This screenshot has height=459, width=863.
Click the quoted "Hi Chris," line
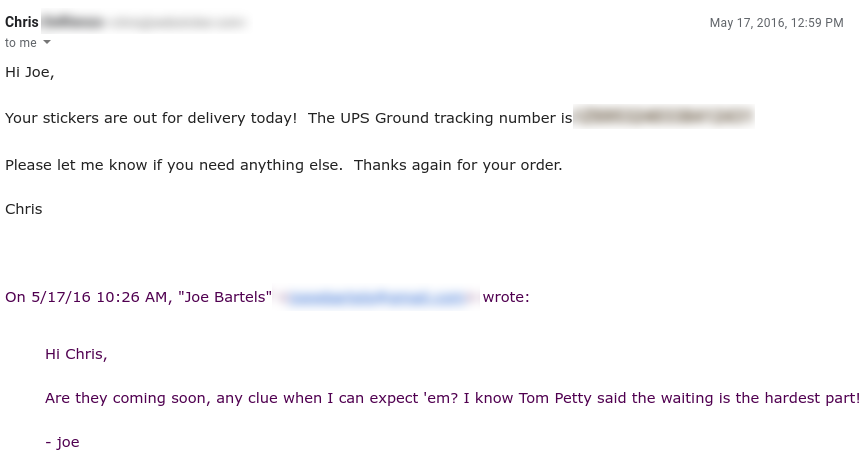(x=76, y=353)
